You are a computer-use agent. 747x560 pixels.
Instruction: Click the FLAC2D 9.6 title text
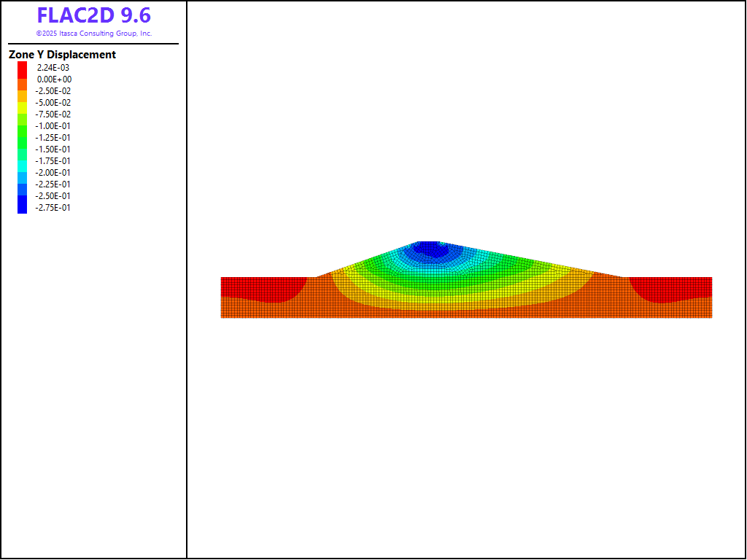click(94, 15)
